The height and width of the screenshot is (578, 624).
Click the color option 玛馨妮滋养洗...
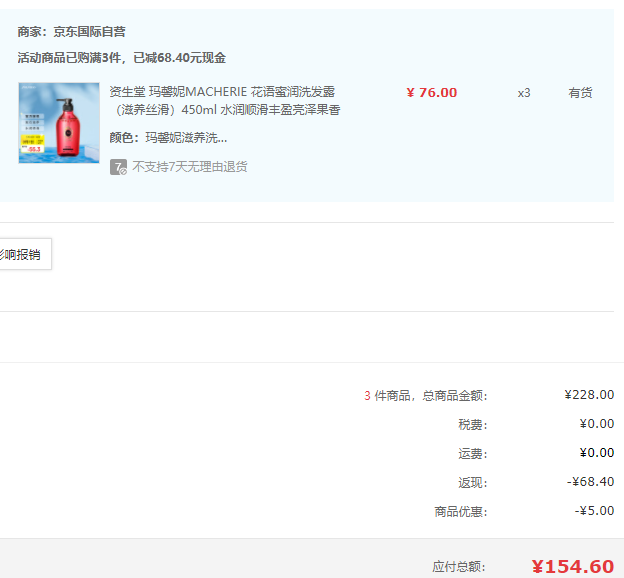(x=186, y=138)
